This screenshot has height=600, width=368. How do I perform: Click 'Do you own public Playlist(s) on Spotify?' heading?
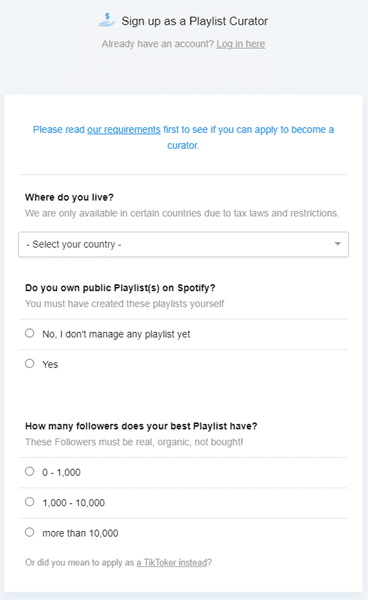(120, 288)
